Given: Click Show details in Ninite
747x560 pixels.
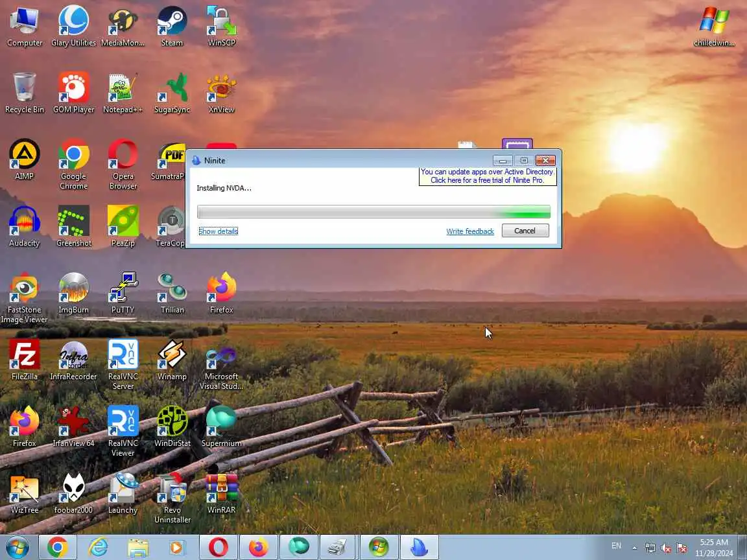Looking at the screenshot, I should pos(218,231).
